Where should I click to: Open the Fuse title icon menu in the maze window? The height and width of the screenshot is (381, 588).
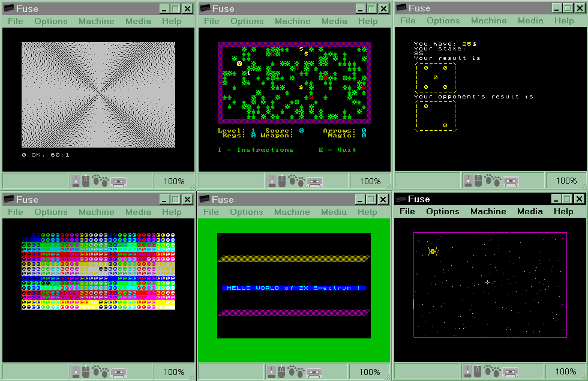206,8
